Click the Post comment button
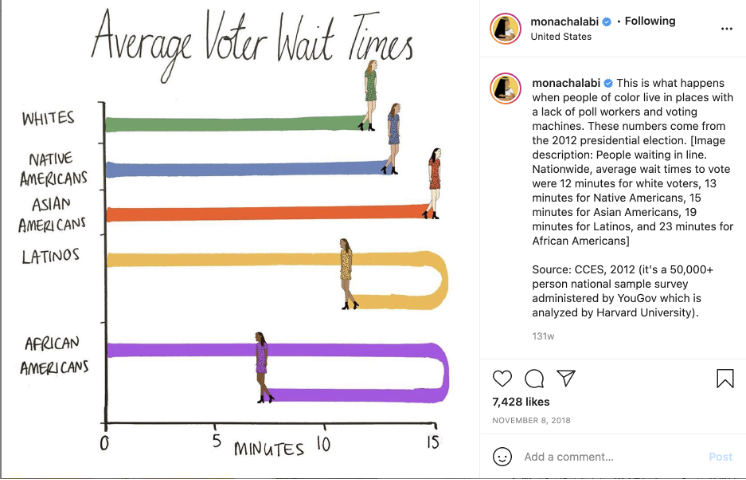The image size is (746, 480). [721, 457]
